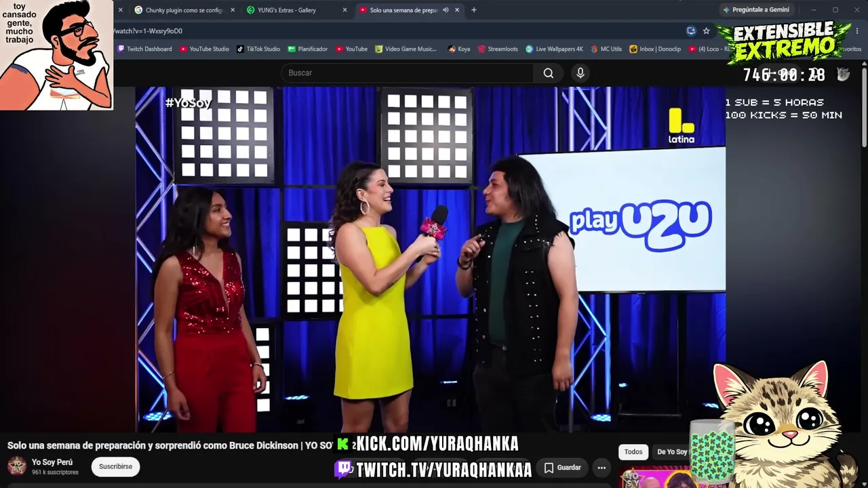Mute the tab using its speaker icon
Viewport: 868px width, 488px height.
446,10
